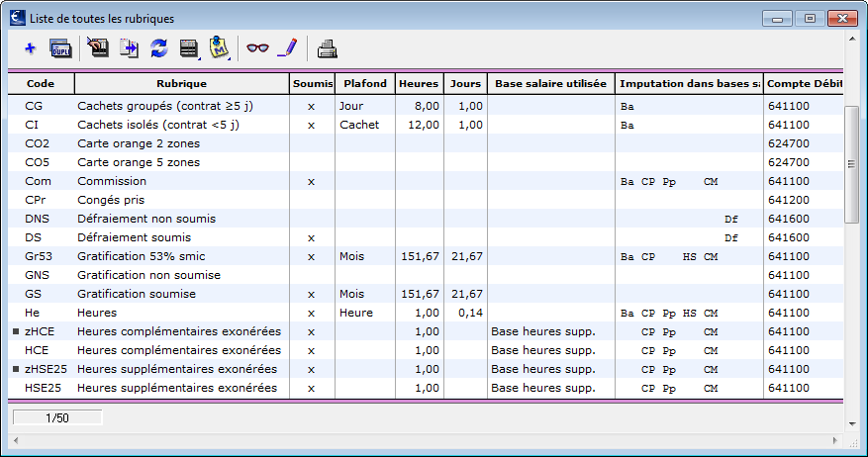The width and height of the screenshot is (868, 457).
Task: Click the Heures column header
Action: 419,83
